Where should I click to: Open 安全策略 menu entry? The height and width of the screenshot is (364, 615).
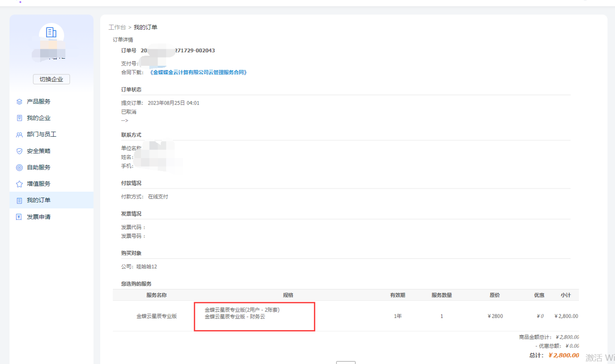click(x=51, y=151)
